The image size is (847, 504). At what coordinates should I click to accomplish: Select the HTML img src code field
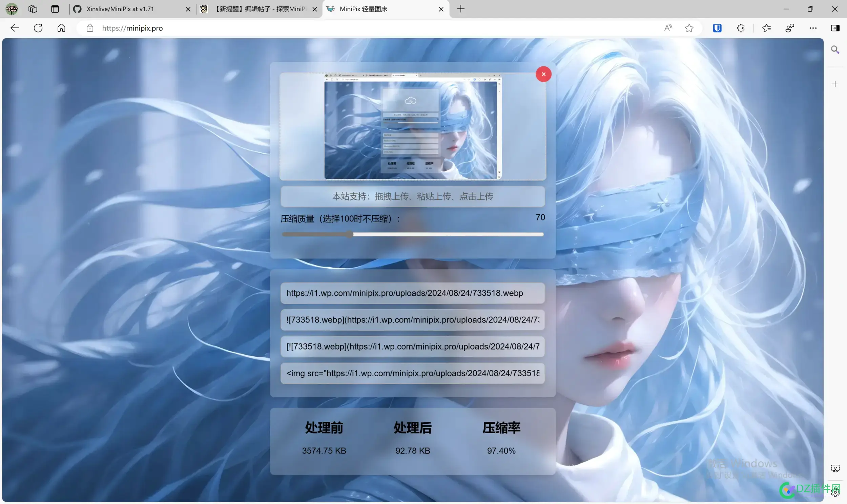(x=413, y=373)
